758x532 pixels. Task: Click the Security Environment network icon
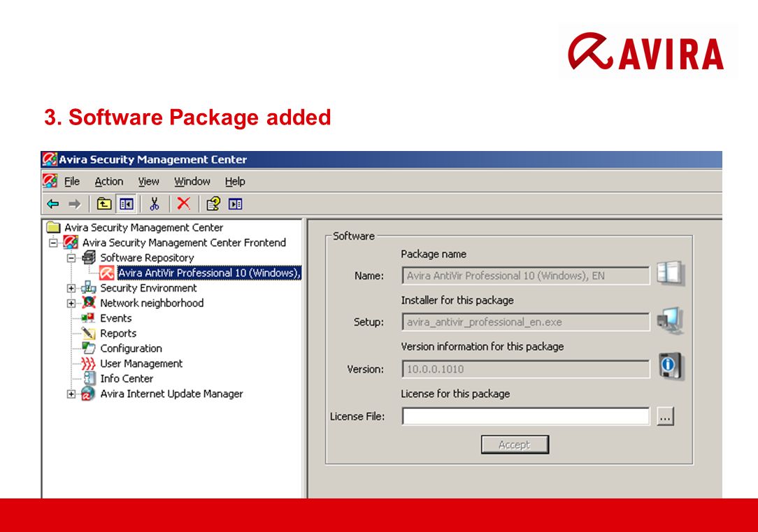pos(89,288)
